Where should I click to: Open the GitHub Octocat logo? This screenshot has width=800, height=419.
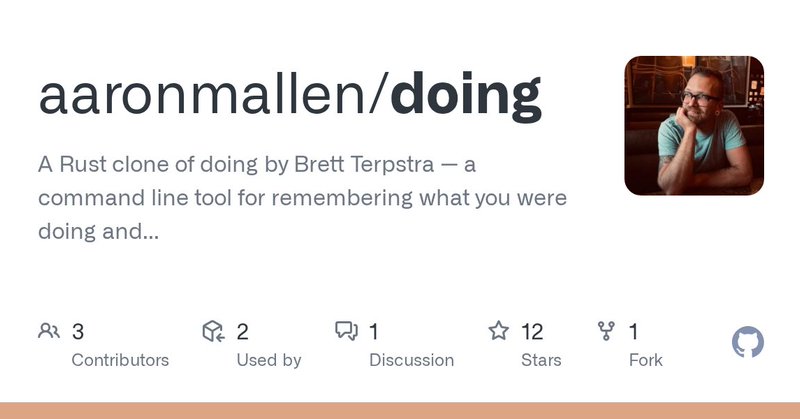click(x=747, y=342)
